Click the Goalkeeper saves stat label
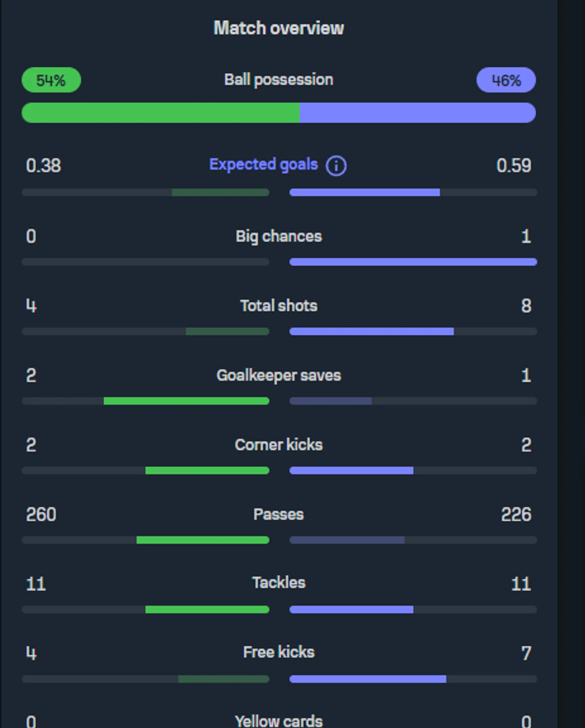This screenshot has width=585, height=728. 278,375
